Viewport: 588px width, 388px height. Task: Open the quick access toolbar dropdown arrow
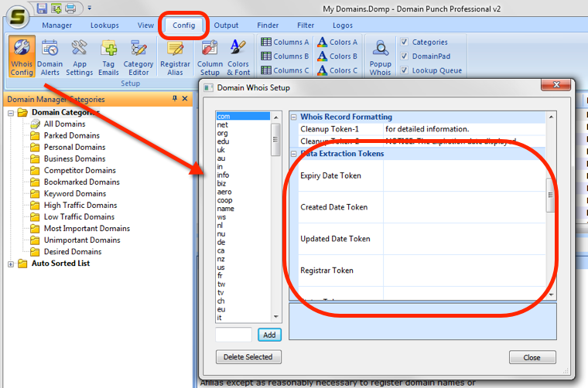pyautogui.click(x=90, y=8)
